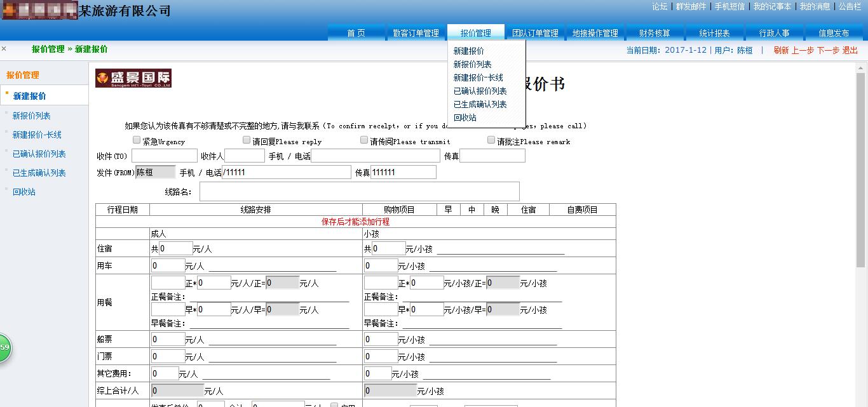Open 回收站 from the dropdown menu
This screenshot has height=407, width=868.
click(465, 117)
